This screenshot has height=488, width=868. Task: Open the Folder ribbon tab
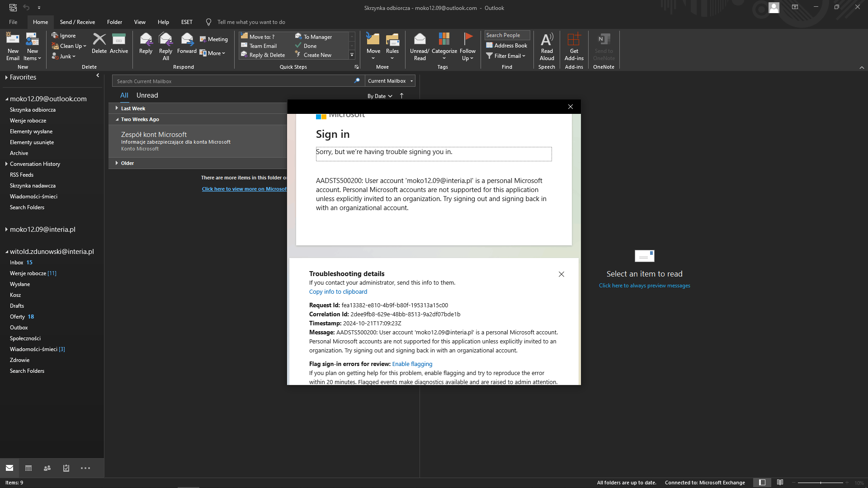[x=114, y=22]
